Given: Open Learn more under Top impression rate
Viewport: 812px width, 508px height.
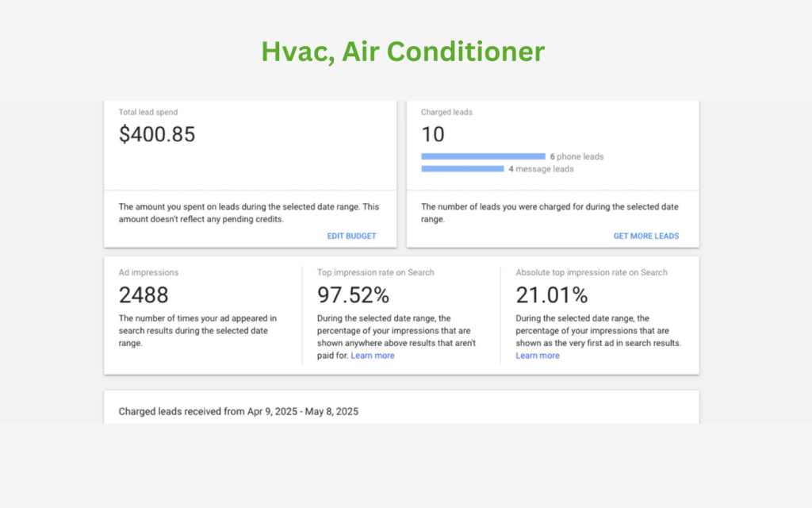Looking at the screenshot, I should point(373,356).
